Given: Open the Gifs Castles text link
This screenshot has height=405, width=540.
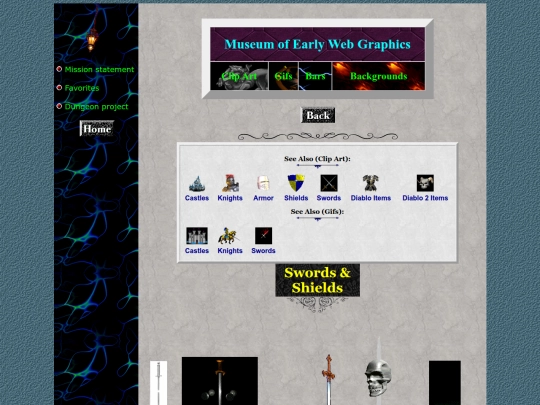Looking at the screenshot, I should click(197, 251).
